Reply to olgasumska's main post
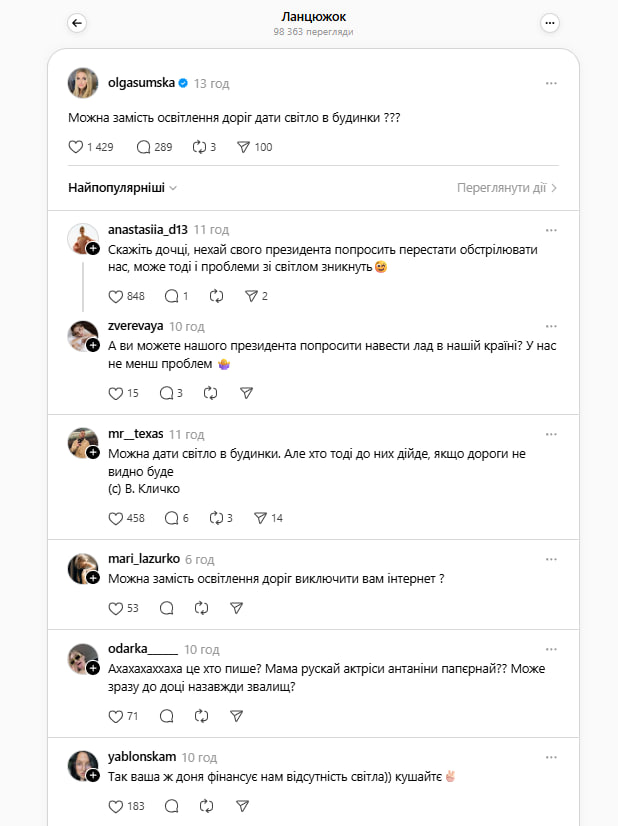This screenshot has height=826, width=618. click(x=143, y=147)
